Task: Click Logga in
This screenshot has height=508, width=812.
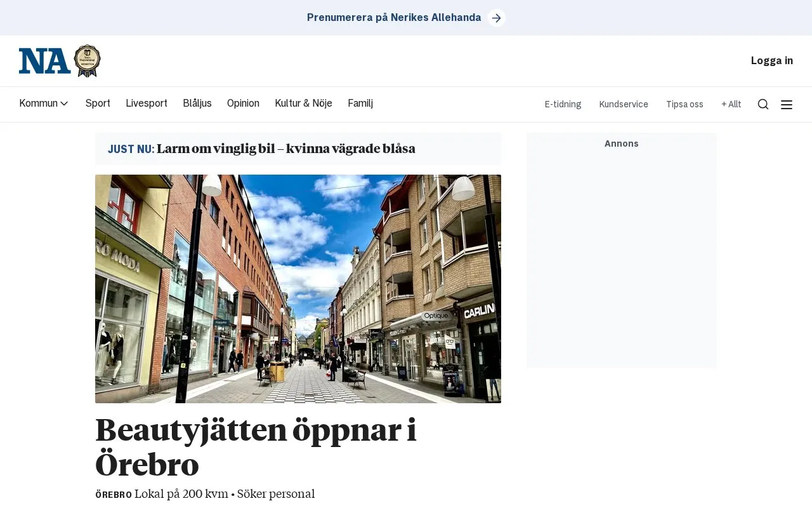Action: click(772, 61)
